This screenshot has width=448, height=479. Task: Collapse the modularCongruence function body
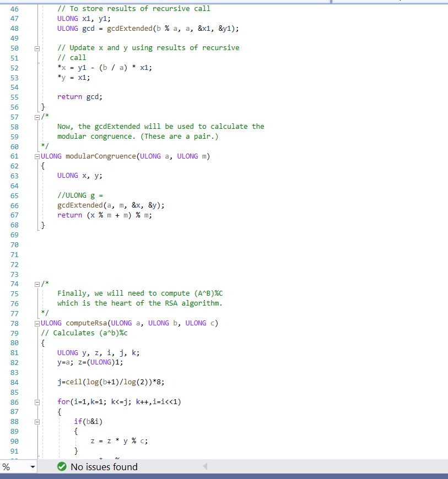36,156
